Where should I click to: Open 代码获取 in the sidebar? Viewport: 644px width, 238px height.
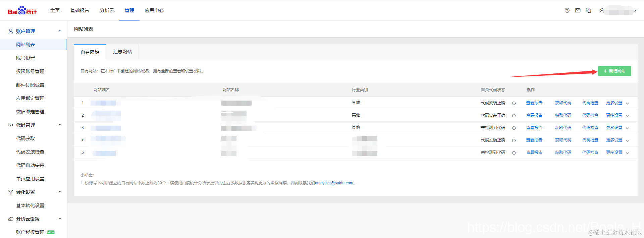click(25, 138)
